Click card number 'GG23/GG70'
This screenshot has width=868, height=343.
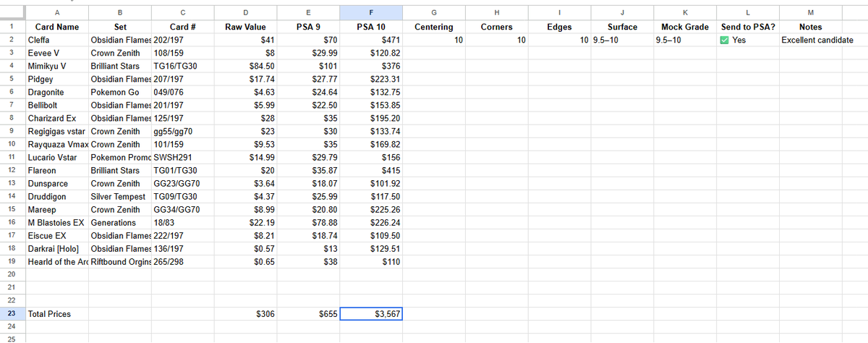coord(182,184)
